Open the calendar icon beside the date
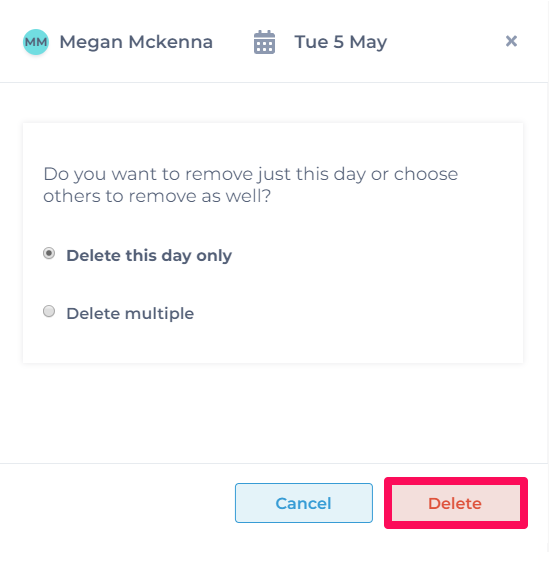Viewport: 554px width, 569px height. coord(264,42)
